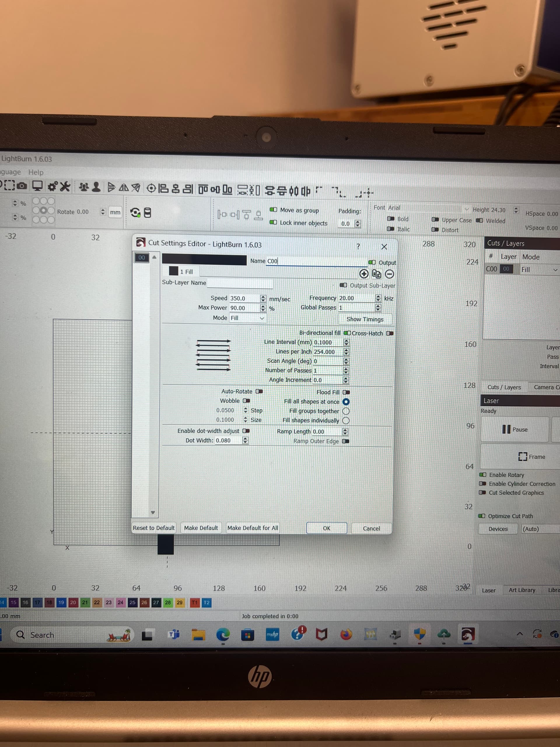The width and height of the screenshot is (560, 747).
Task: Open the camera capture tool icon
Action: coord(22,186)
